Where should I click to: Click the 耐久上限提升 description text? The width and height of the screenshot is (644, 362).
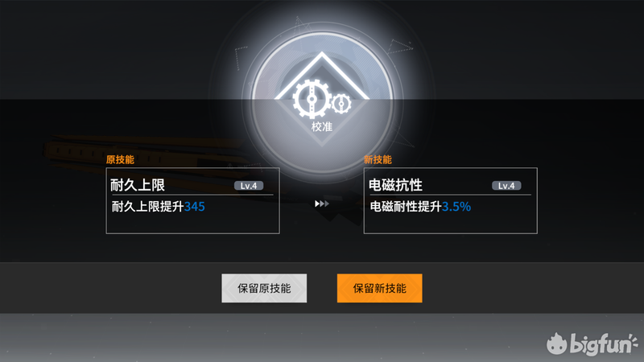147,207
